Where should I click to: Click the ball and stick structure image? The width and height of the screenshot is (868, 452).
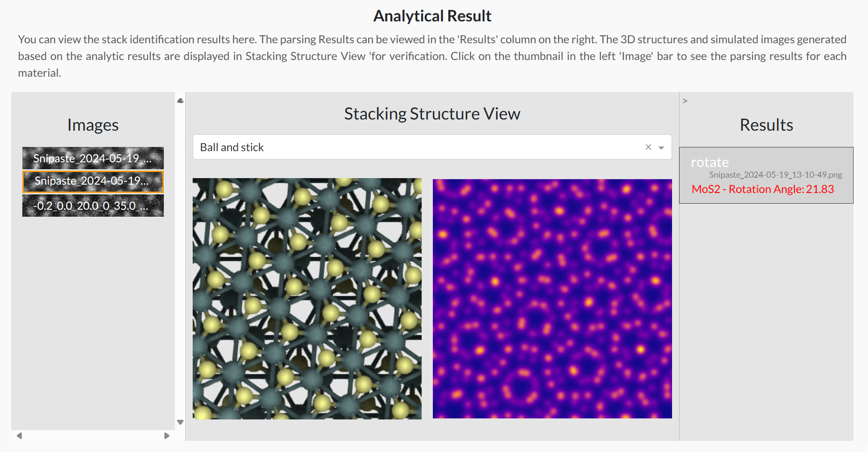point(307,298)
